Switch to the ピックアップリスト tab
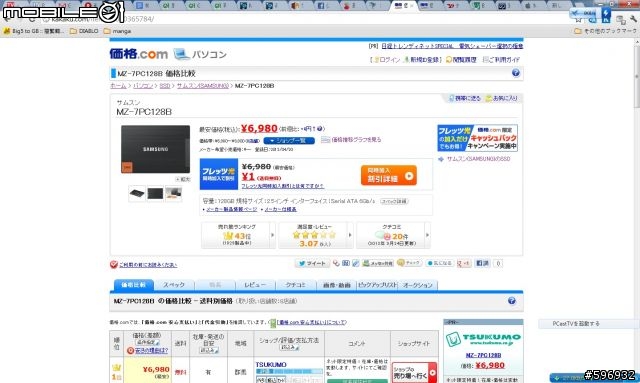Screen dimensions: 640x383 pos(377,285)
